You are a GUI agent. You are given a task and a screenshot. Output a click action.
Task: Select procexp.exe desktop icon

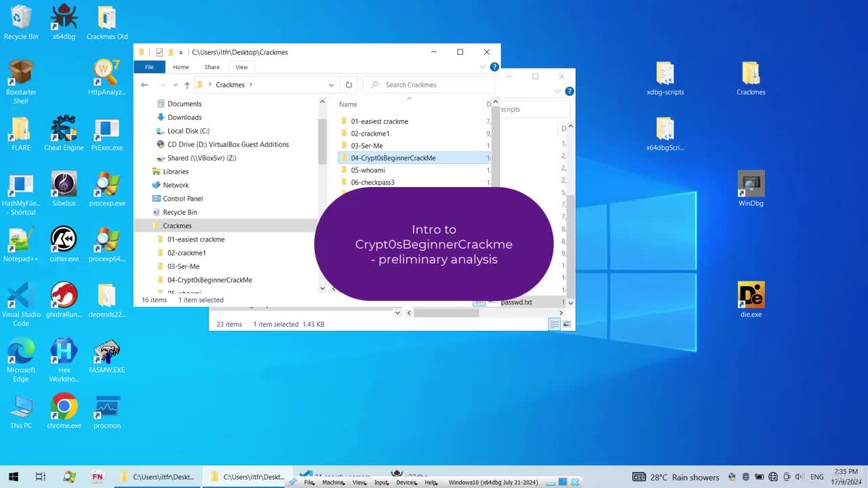click(107, 189)
